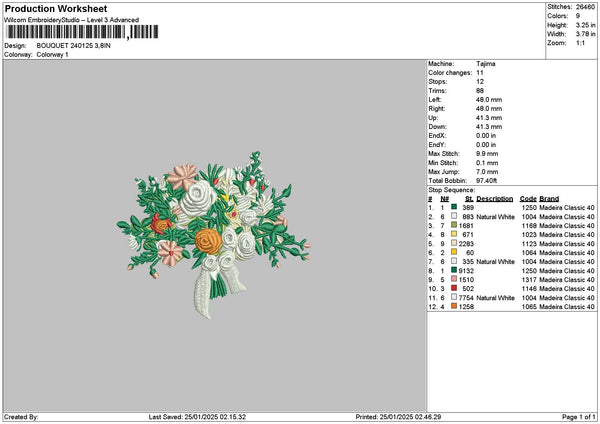
Task: Pick the red swatch with 502 stitches
Action: [x=455, y=288]
